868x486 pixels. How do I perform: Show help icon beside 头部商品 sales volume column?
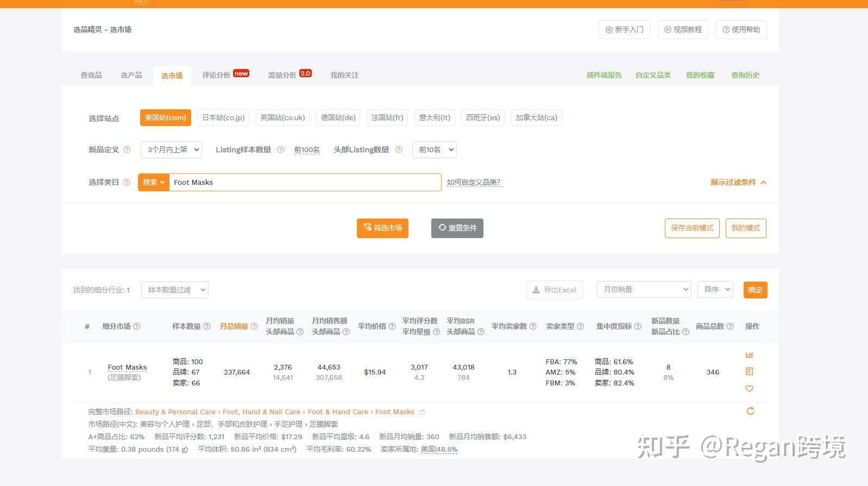click(x=300, y=332)
